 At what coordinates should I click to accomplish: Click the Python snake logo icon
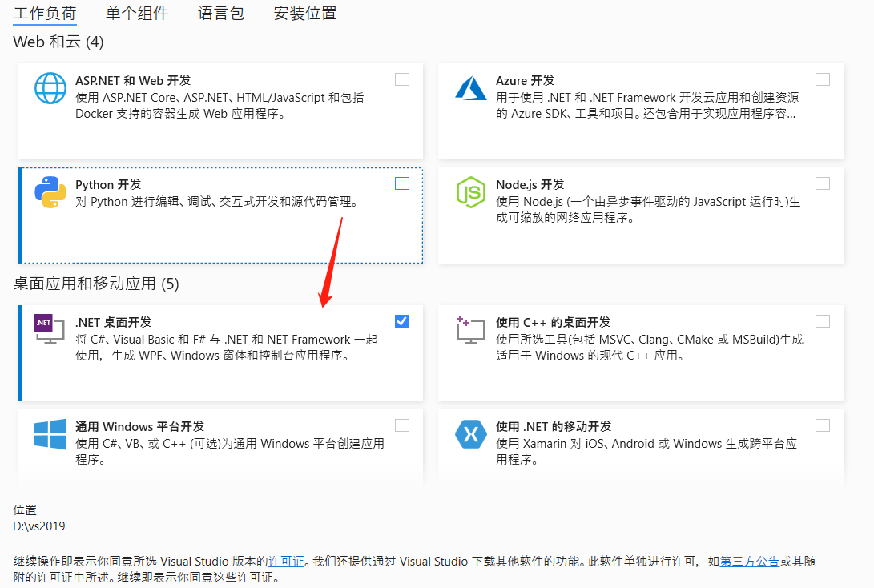(50, 192)
